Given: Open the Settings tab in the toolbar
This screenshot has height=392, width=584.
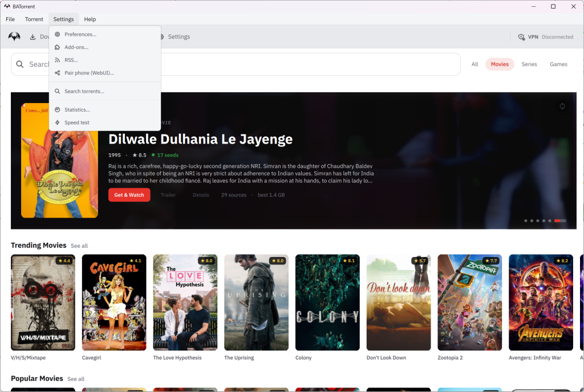Looking at the screenshot, I should [175, 37].
